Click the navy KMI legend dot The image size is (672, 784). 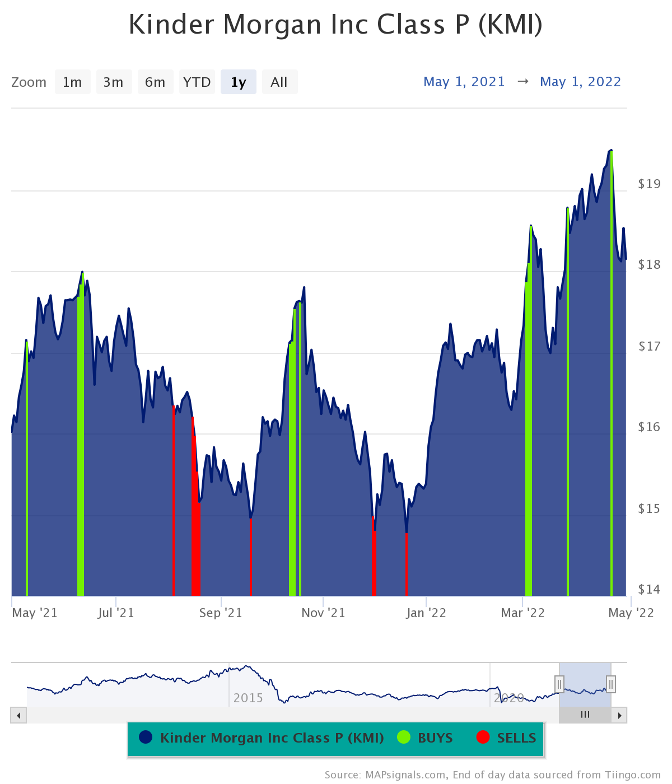click(x=146, y=738)
